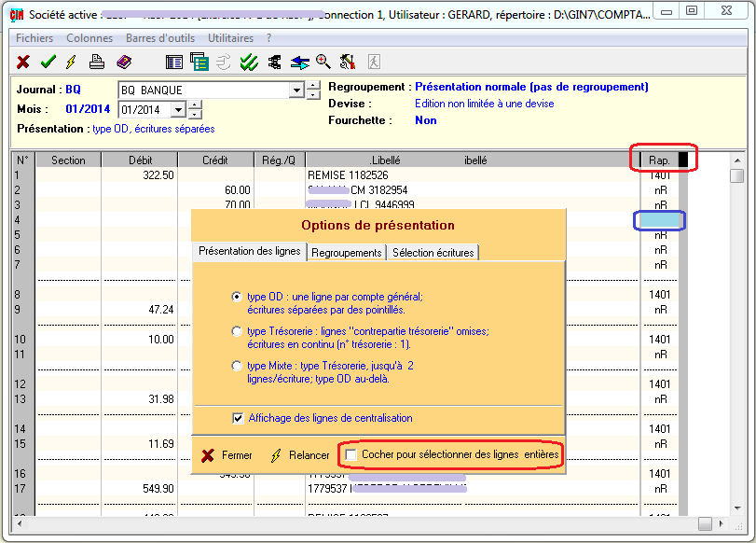This screenshot has width=756, height=543.
Task: Select the 'type Trésorerie' radio option
Action: pos(238,331)
